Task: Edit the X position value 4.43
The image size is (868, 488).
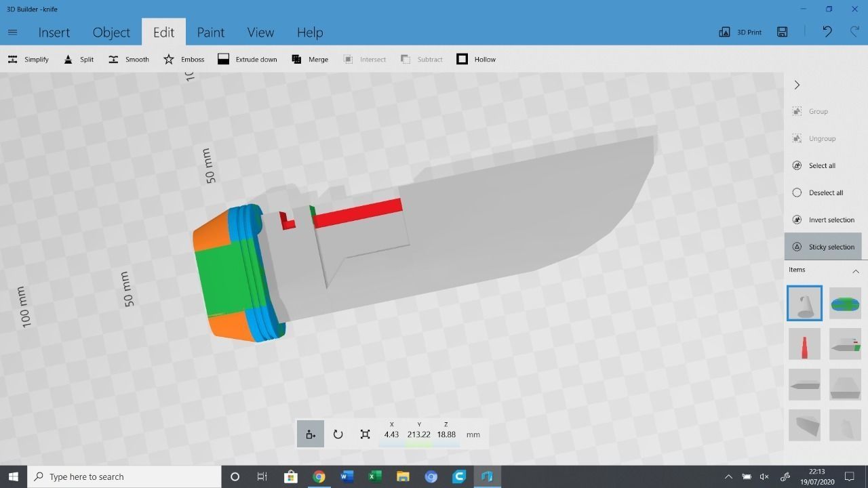Action: pyautogui.click(x=391, y=434)
